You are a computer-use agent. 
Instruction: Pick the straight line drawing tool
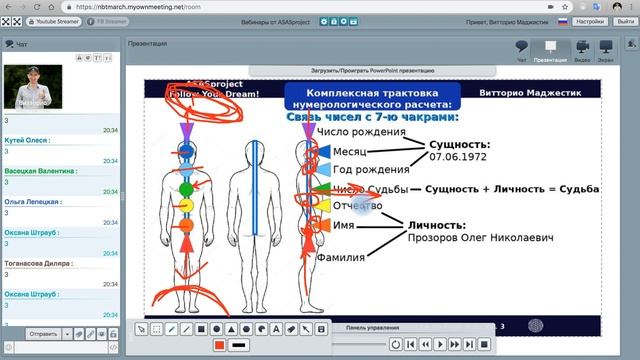[x=187, y=329]
